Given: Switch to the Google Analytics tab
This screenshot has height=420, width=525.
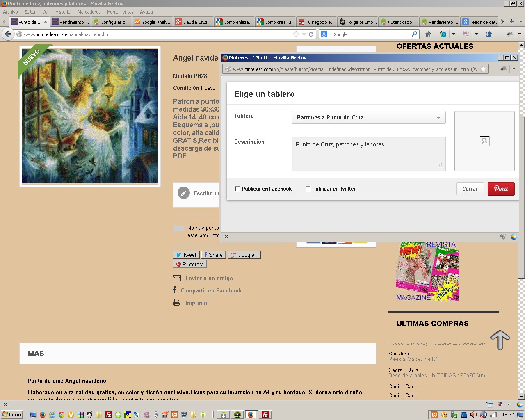Looking at the screenshot, I should click(x=153, y=22).
